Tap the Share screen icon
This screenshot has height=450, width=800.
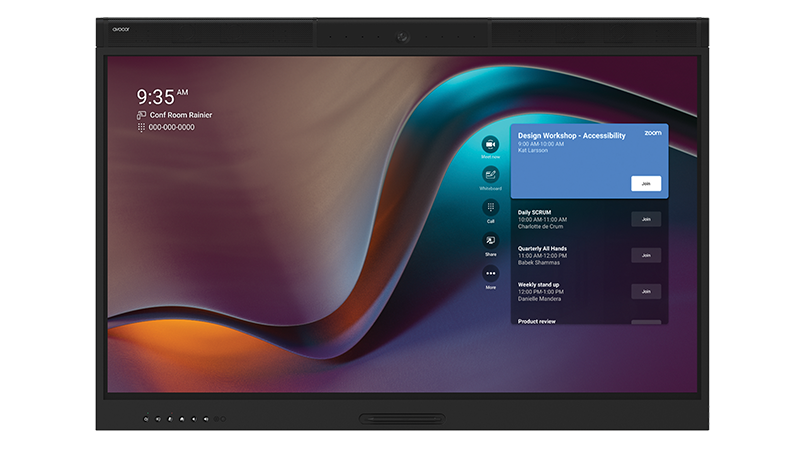[x=490, y=240]
